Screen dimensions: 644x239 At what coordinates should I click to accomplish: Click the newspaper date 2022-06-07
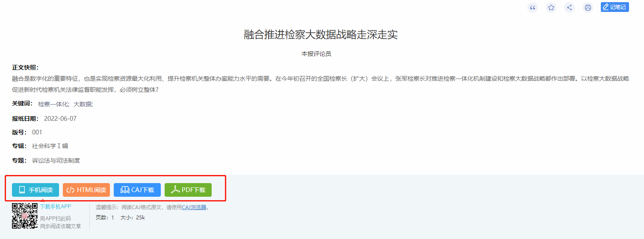click(60, 118)
